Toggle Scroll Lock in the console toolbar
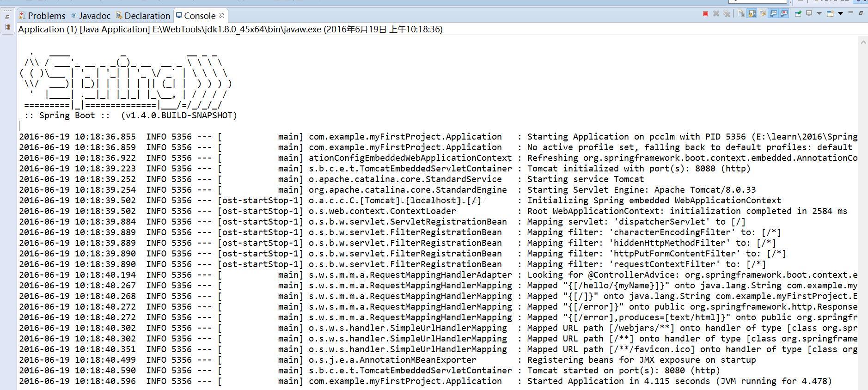The width and height of the screenshot is (868, 390). (x=752, y=13)
